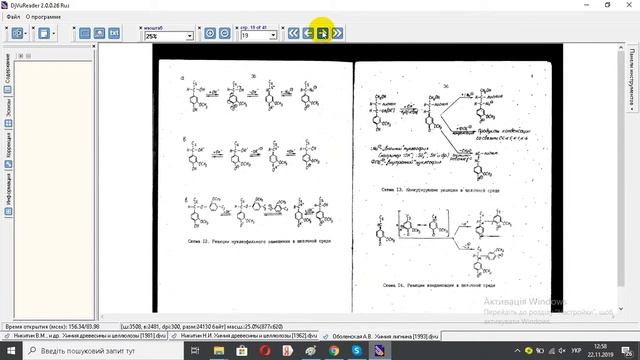Open the О программе menu
The height and width of the screenshot is (360, 640).
pos(43,17)
